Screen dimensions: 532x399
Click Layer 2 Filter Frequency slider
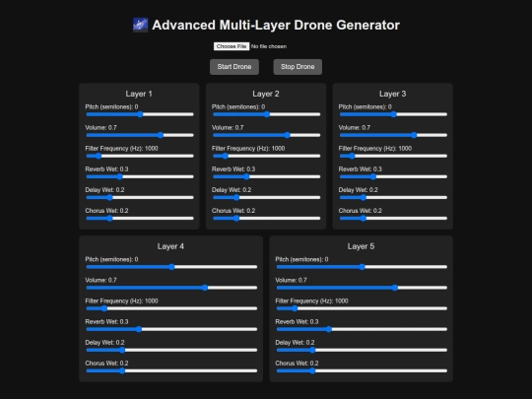(x=267, y=156)
